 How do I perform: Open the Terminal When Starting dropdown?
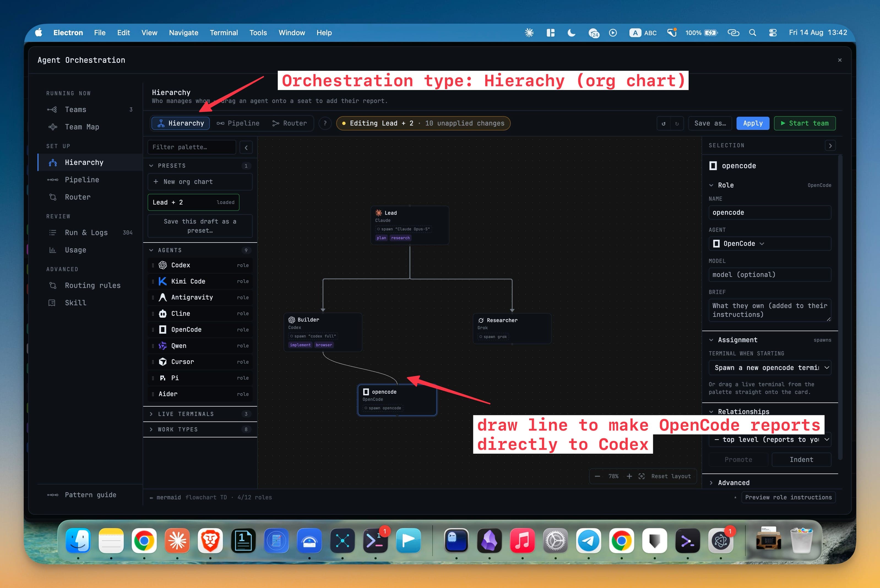click(x=770, y=368)
